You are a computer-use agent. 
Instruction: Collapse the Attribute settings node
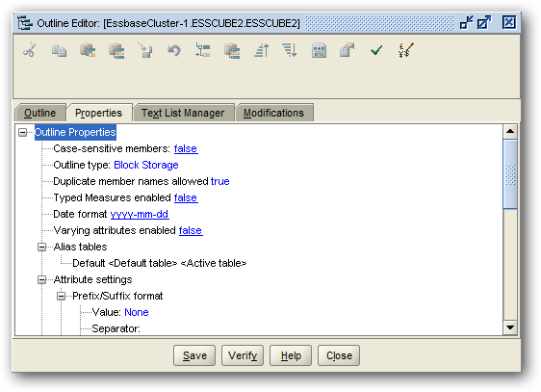(x=41, y=279)
